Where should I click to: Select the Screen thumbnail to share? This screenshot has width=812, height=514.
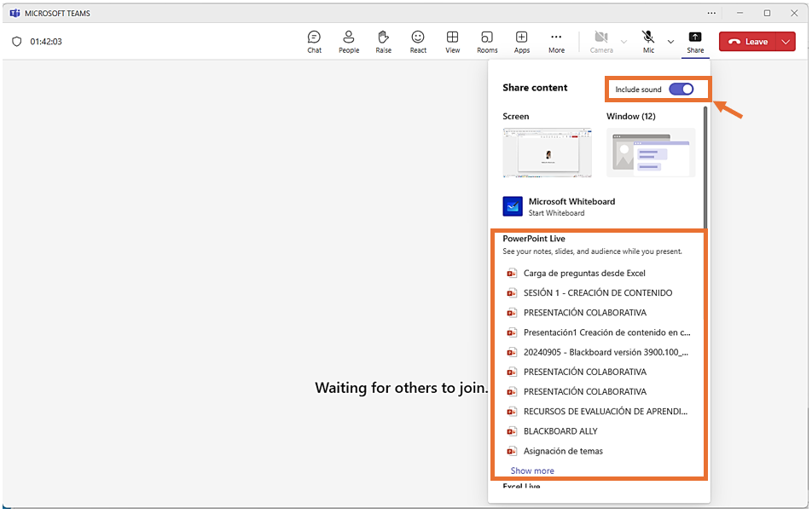[547, 152]
